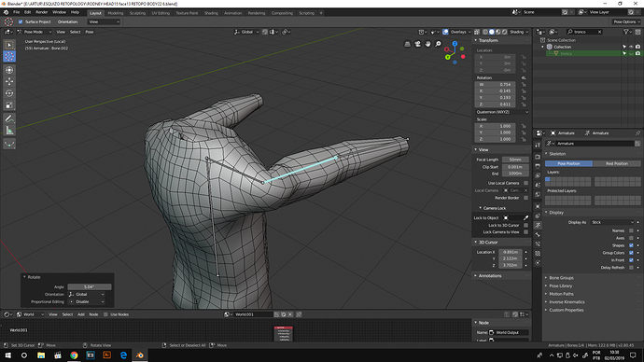Click Rest Position button
Viewport: 644px width, 362px height.
click(617, 163)
